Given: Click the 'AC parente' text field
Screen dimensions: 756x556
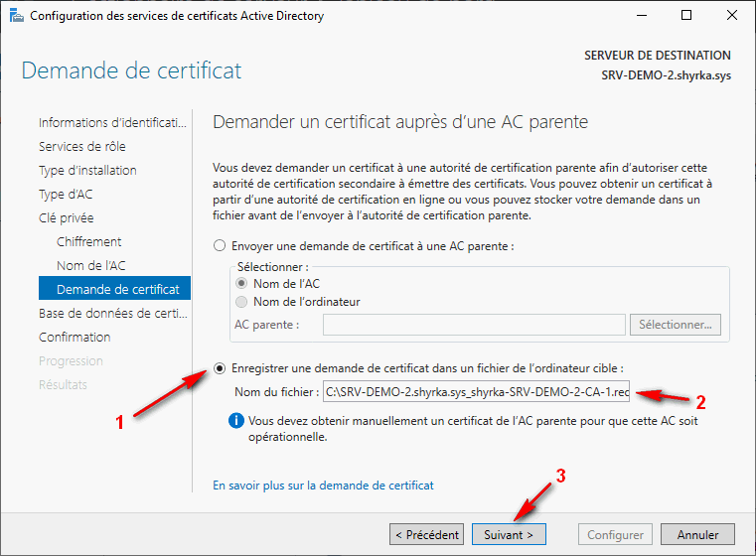Looking at the screenshot, I should tap(474, 325).
